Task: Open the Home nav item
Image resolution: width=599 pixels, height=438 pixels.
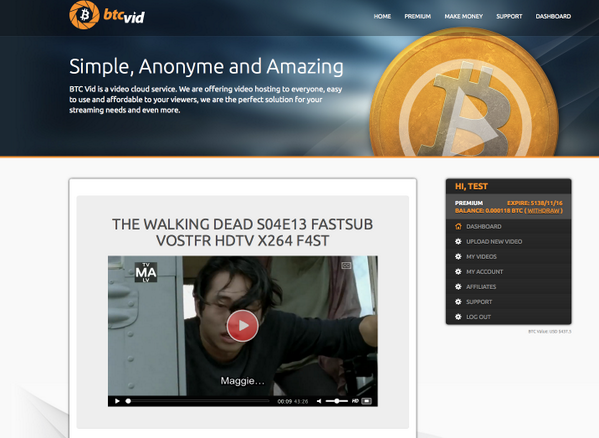Action: point(382,16)
